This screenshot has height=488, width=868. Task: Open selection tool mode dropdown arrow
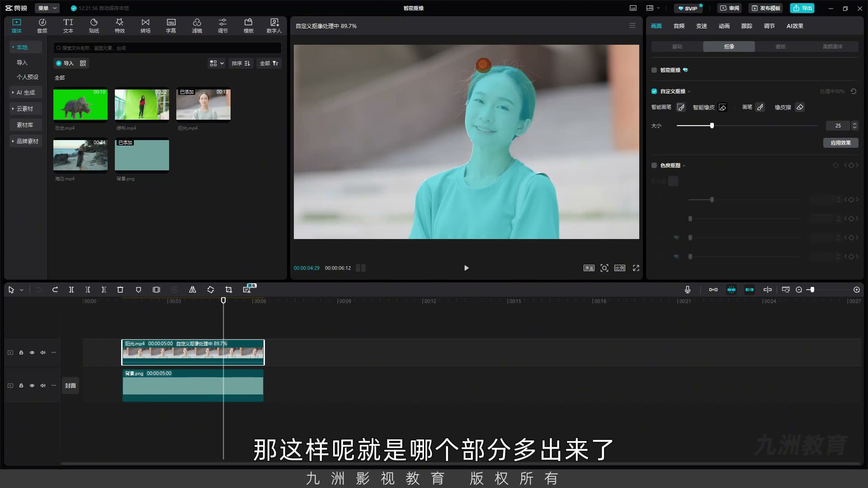21,290
